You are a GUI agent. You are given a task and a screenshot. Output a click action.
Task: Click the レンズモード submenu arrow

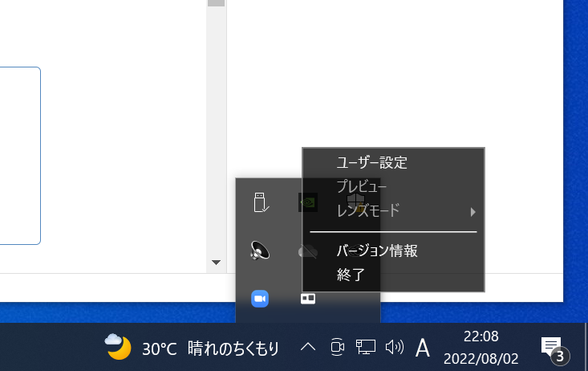pos(472,212)
